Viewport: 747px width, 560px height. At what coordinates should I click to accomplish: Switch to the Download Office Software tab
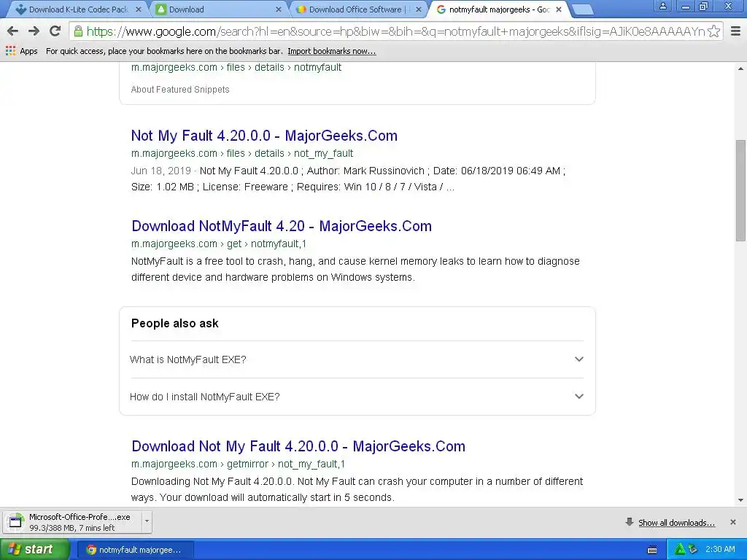click(359, 9)
